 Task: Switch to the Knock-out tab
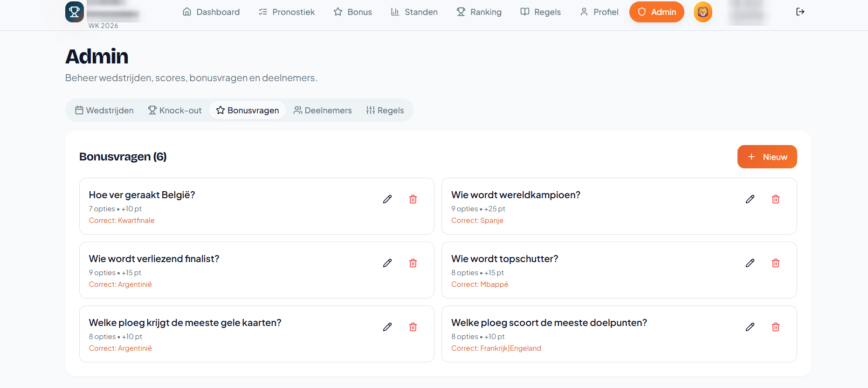click(x=175, y=110)
